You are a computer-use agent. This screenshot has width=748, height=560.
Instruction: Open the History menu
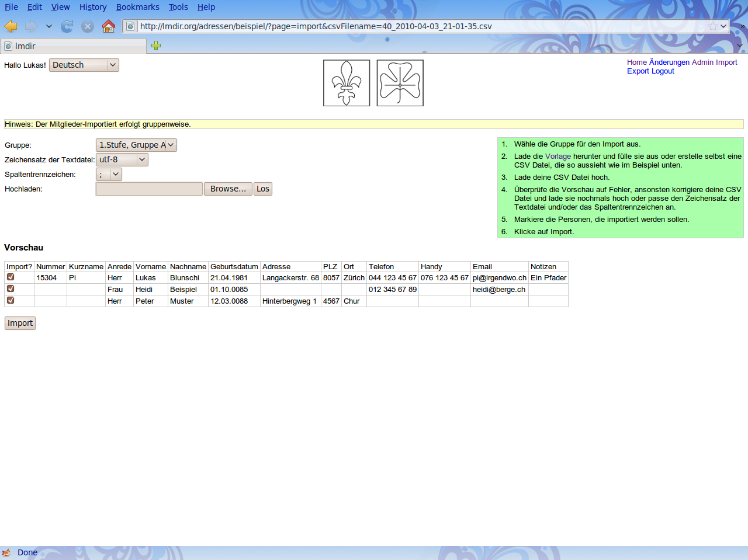(93, 7)
